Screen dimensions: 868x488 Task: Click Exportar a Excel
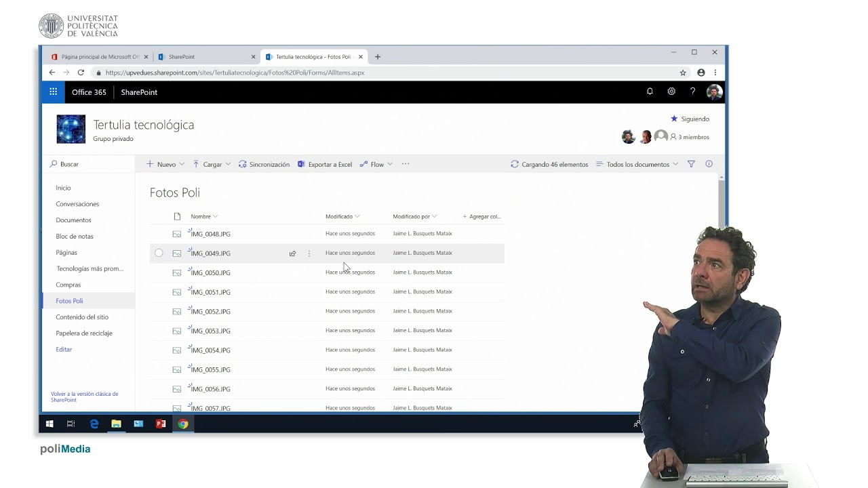pos(325,164)
